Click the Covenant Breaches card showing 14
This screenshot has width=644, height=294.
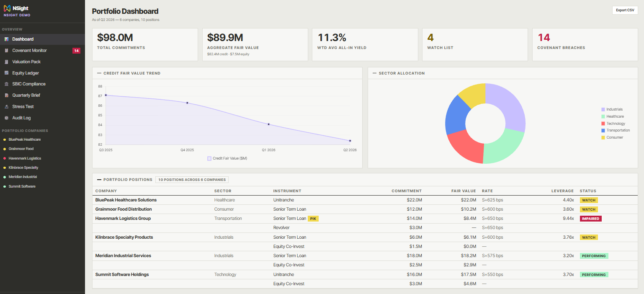[585, 44]
